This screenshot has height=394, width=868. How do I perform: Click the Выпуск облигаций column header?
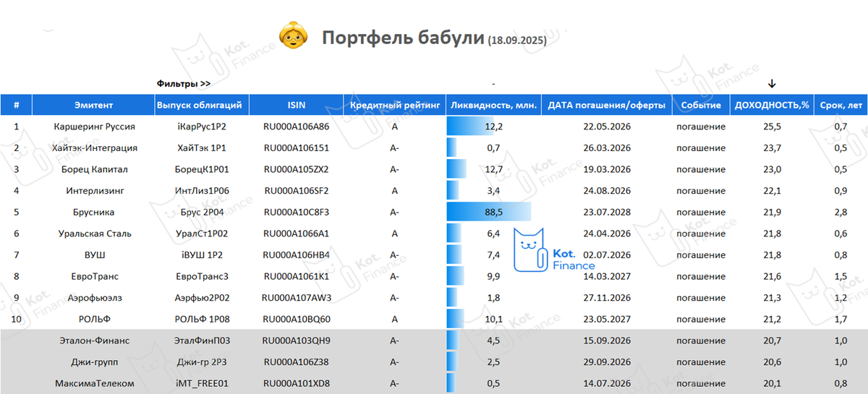coord(202,105)
